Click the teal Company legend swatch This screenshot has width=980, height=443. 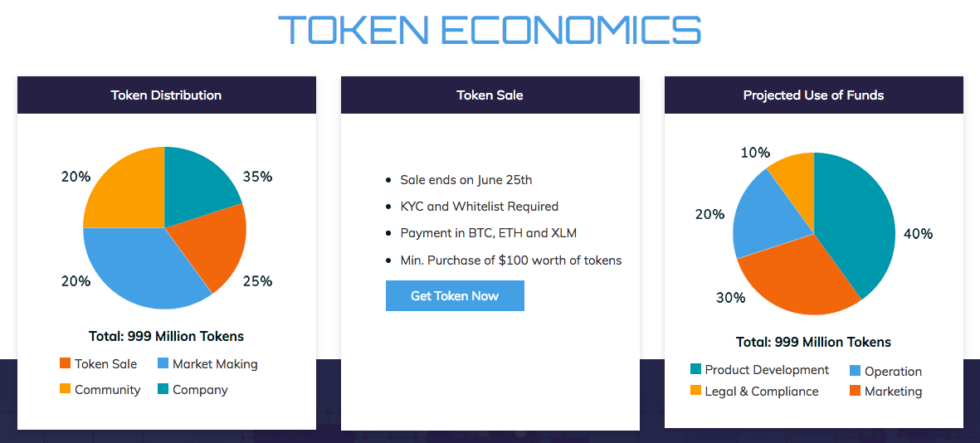(x=163, y=388)
